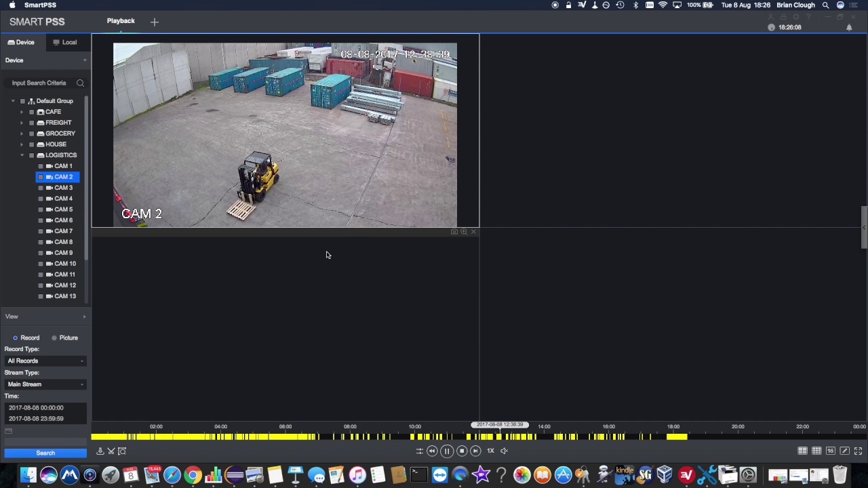Click the CAM 2 video thumbnail
Image resolution: width=868 pixels, height=488 pixels.
285,135
